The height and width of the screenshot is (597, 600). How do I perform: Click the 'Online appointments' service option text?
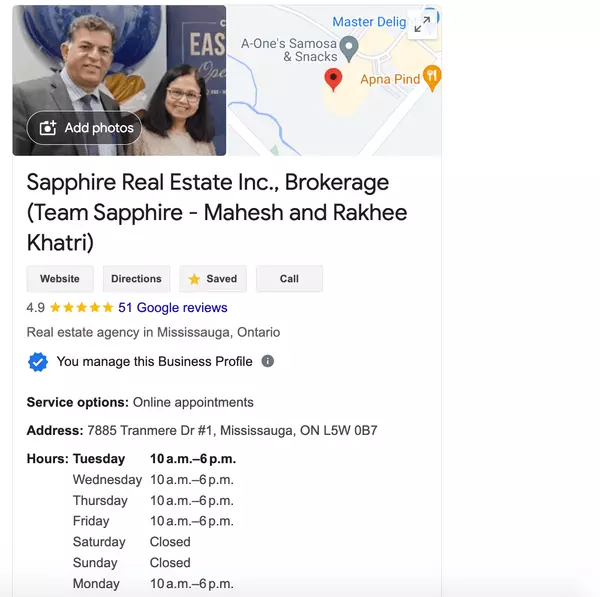pos(193,402)
